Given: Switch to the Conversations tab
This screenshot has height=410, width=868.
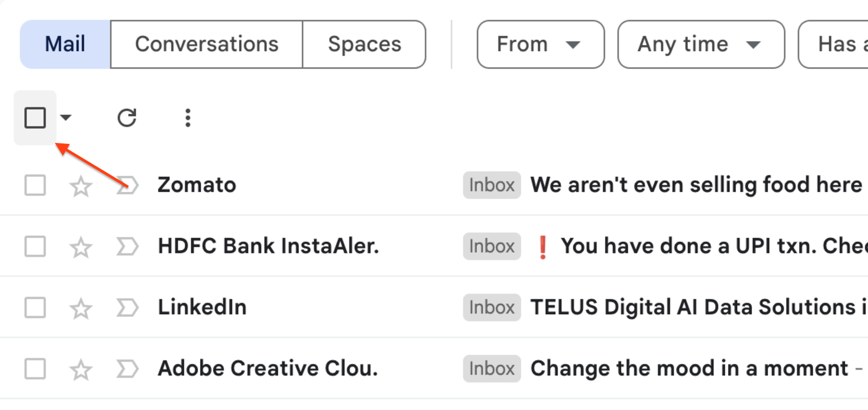Looking at the screenshot, I should tap(207, 44).
